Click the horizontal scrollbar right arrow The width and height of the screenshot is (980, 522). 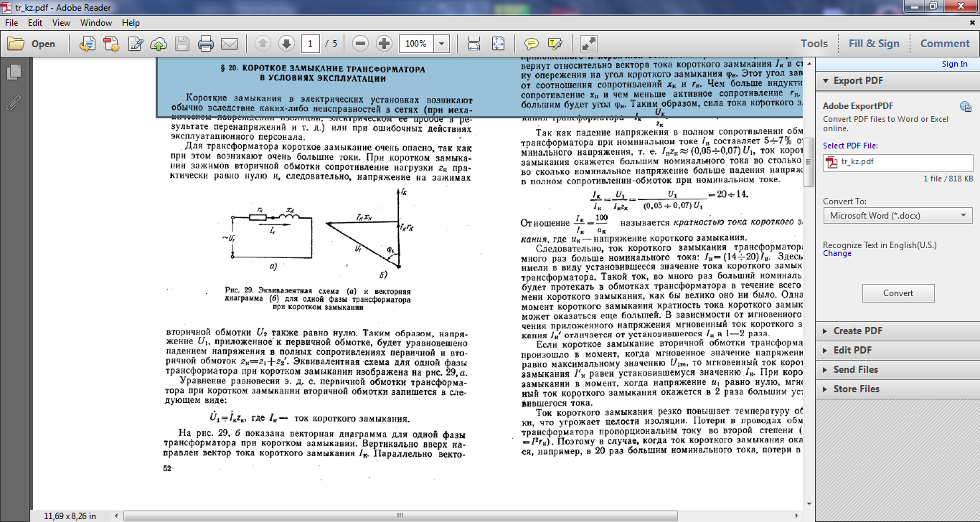point(796,516)
